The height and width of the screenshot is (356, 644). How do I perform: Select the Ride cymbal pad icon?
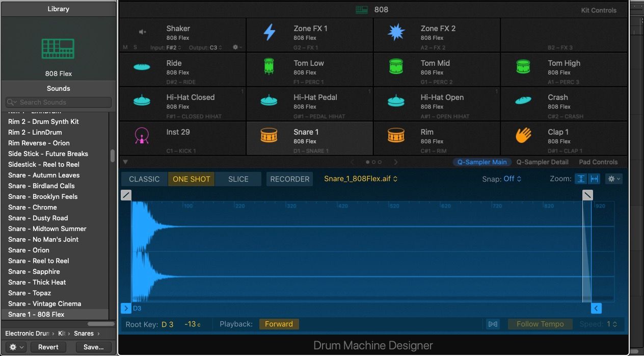coord(142,67)
